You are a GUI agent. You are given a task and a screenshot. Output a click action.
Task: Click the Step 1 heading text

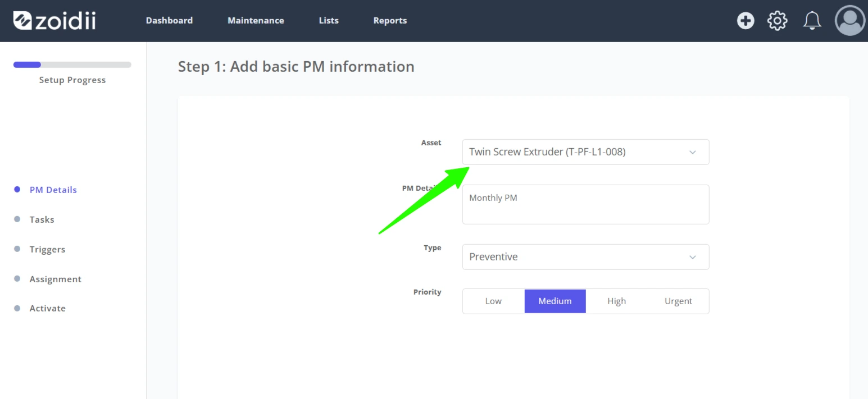(296, 67)
